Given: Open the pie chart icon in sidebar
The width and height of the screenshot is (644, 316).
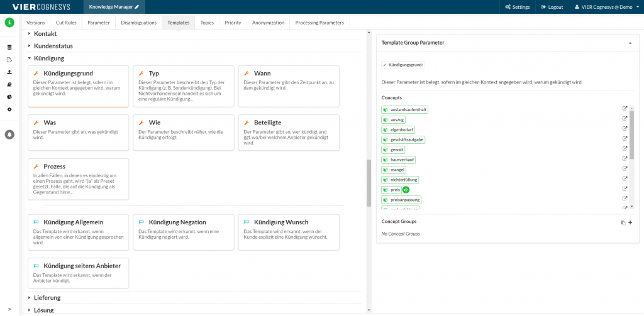Looking at the screenshot, I should (9, 97).
